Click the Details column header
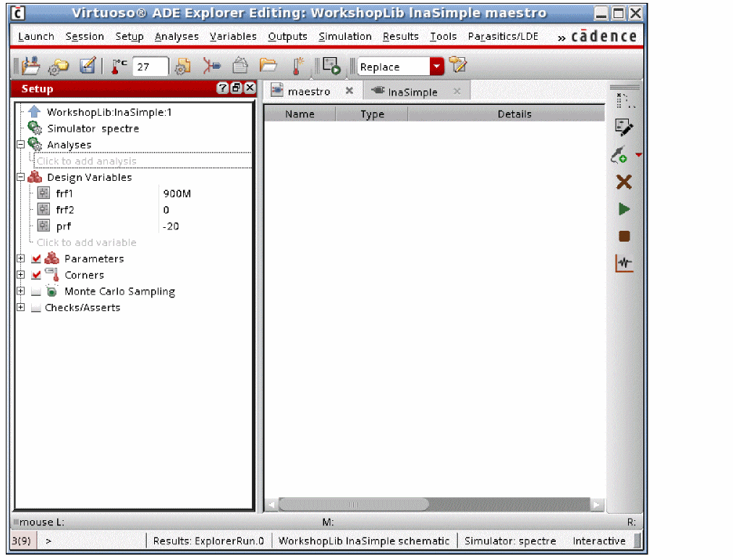The height and width of the screenshot is (560, 733). click(x=514, y=114)
